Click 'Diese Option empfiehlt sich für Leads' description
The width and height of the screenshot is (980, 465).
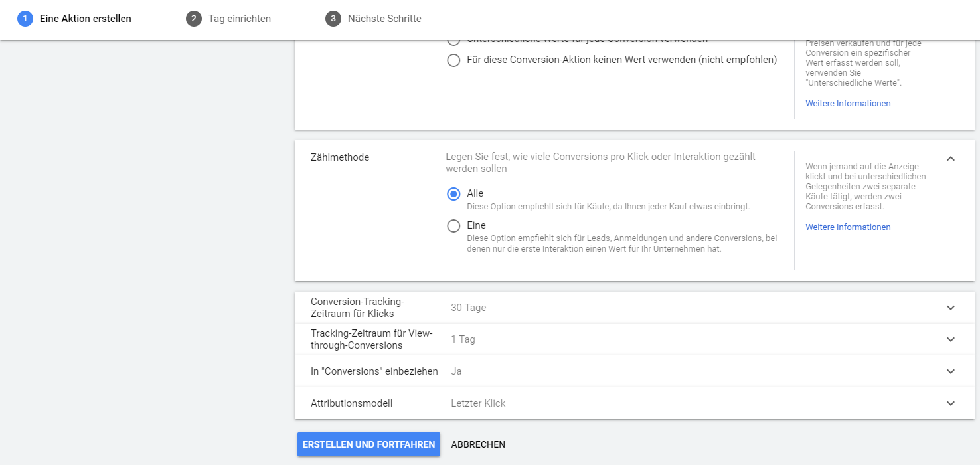tap(622, 244)
